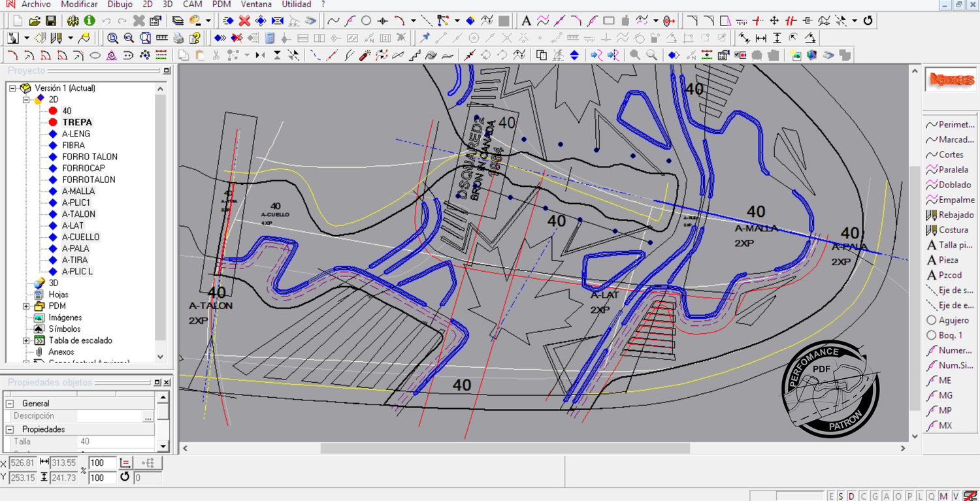Toggle status bar indicator D
Viewport: 980px width, 501px height.
(x=853, y=496)
